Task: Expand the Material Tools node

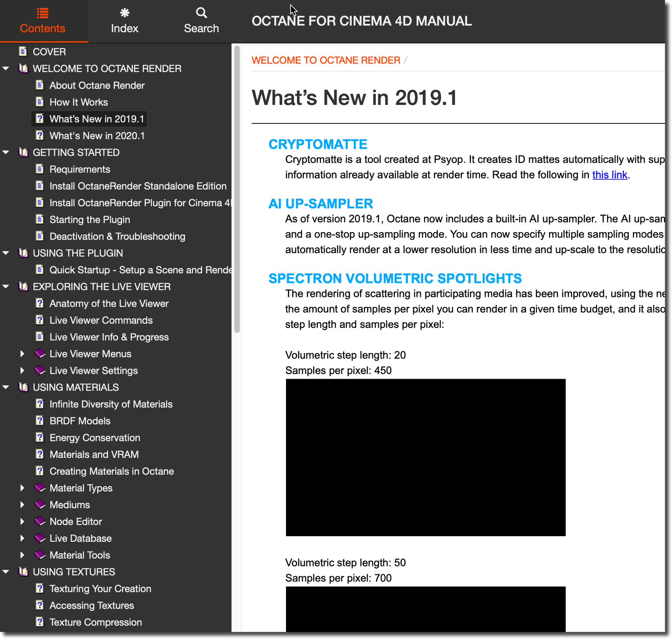Action: pyautogui.click(x=22, y=555)
